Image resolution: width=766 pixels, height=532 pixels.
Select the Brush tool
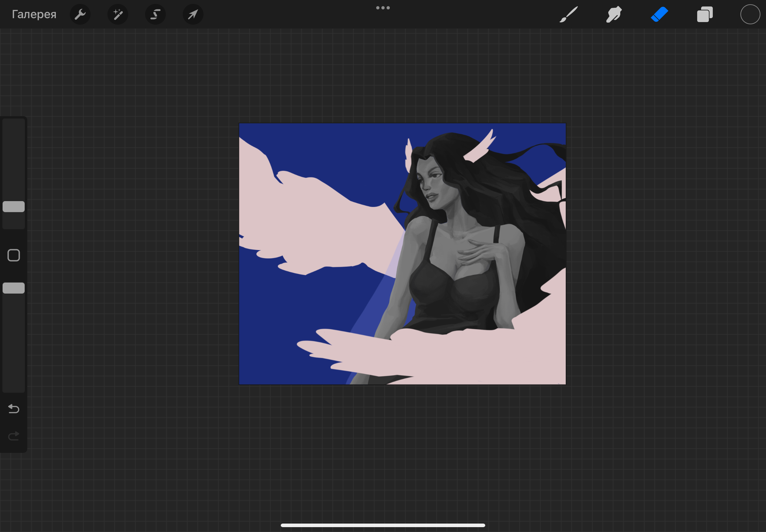coord(569,14)
